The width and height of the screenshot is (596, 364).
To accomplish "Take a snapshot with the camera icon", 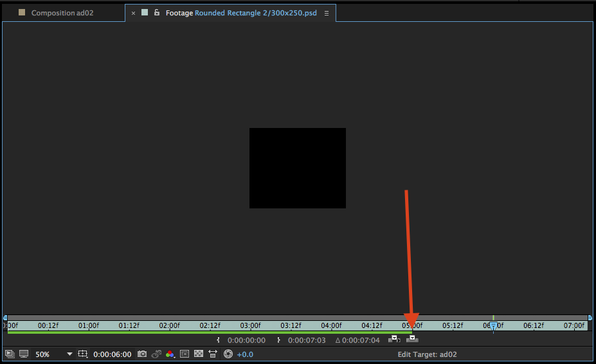I will tap(142, 354).
